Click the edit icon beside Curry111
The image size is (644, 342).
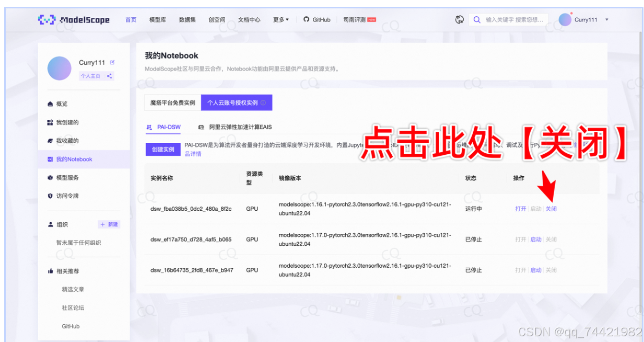(x=112, y=62)
